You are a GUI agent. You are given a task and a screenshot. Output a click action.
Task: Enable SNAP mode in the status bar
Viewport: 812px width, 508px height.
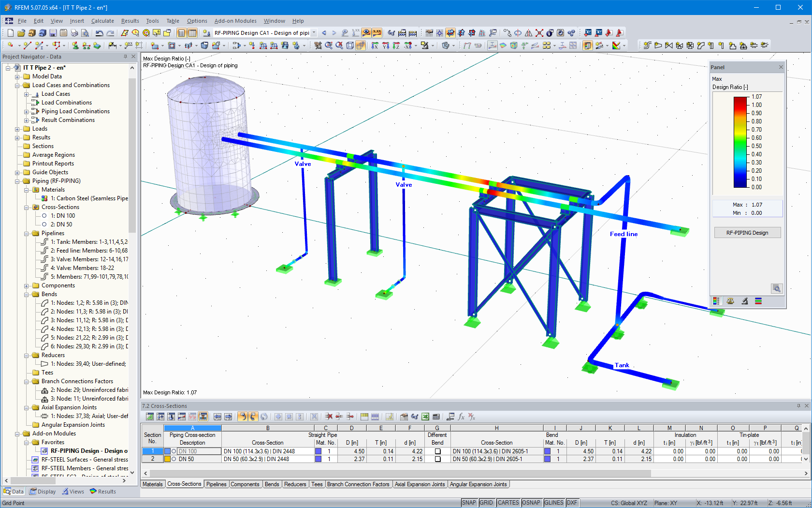(469, 503)
